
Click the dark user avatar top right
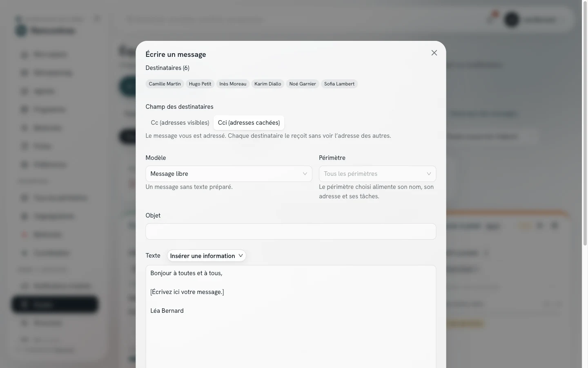pyautogui.click(x=512, y=20)
